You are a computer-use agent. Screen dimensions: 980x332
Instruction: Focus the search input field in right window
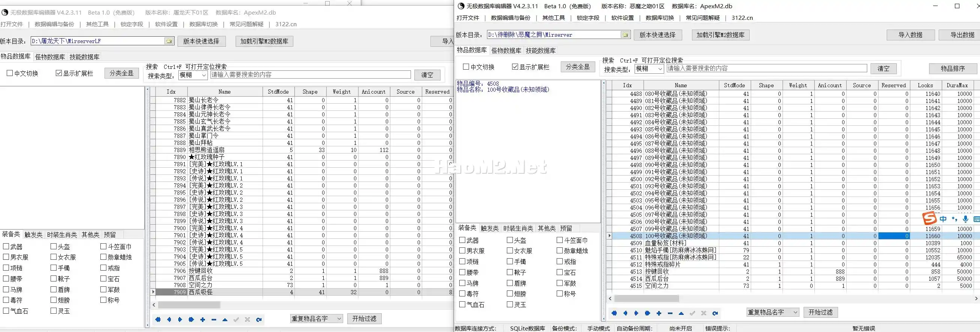click(766, 68)
